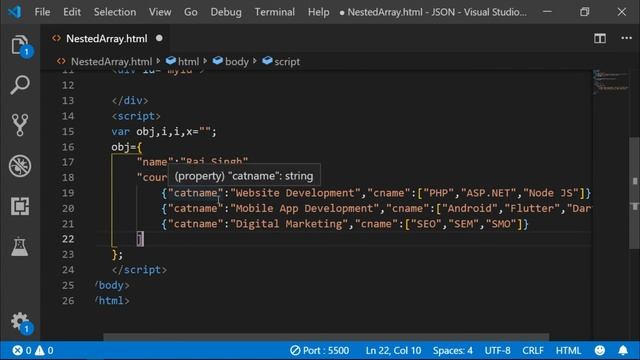640x360 pixels.
Task: Click the "SEO" array value
Action: 426,224
